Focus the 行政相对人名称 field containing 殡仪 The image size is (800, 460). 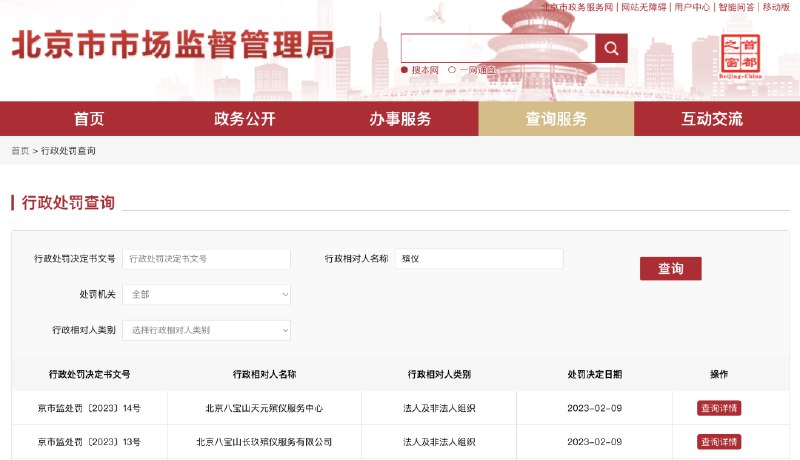tap(479, 259)
